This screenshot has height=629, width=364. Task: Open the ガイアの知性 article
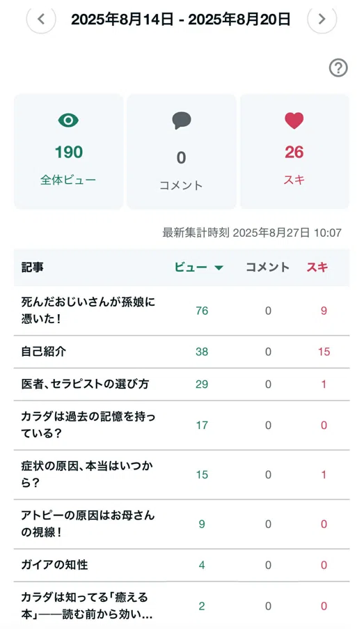pos(54,565)
